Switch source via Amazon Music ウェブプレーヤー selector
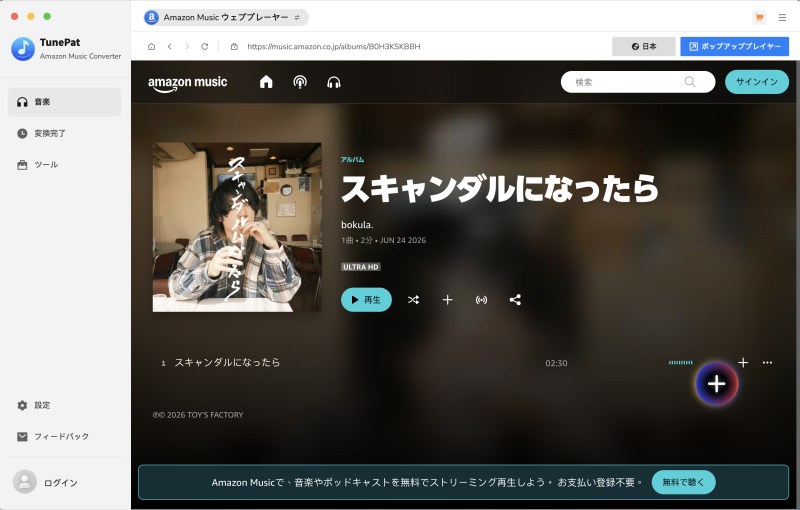The width and height of the screenshot is (800, 510). 226,17
